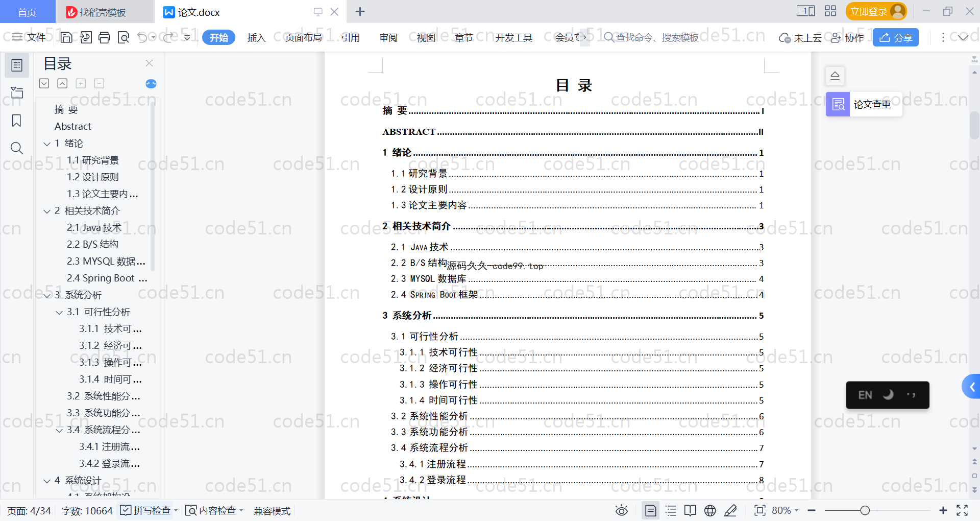Collapse the '2 相关技术简介' outline node

(47, 211)
